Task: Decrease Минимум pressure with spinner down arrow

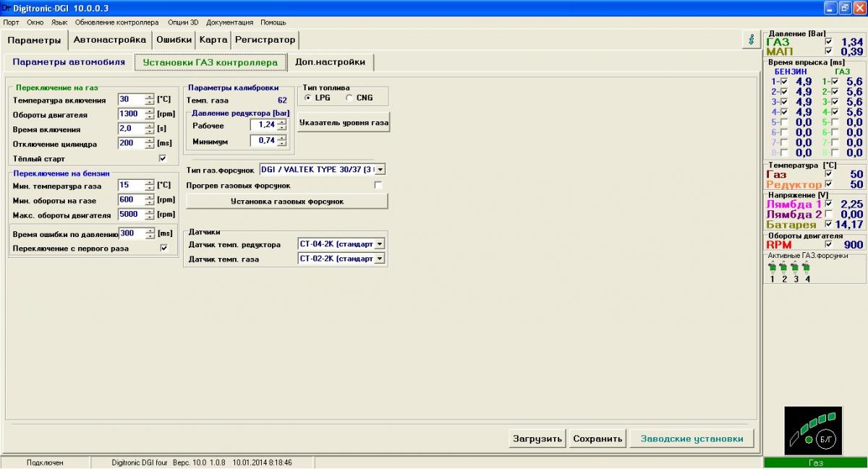Action: tap(281, 143)
